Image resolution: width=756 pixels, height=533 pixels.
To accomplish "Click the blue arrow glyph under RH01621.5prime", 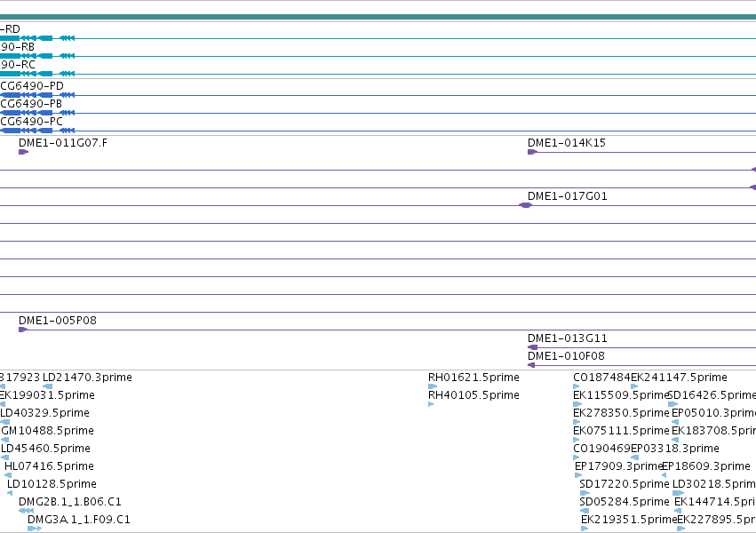I will pos(433,386).
